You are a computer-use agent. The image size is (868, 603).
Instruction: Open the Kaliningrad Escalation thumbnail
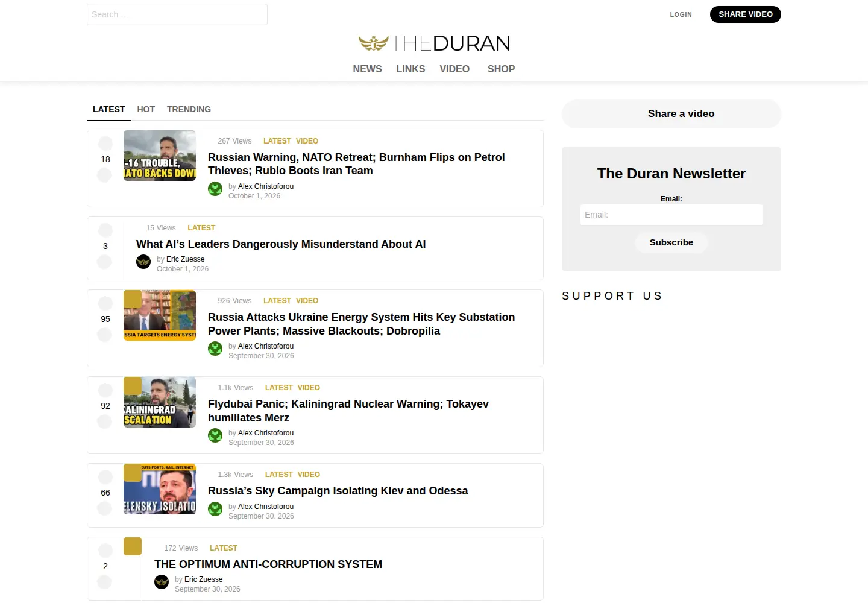pos(160,402)
